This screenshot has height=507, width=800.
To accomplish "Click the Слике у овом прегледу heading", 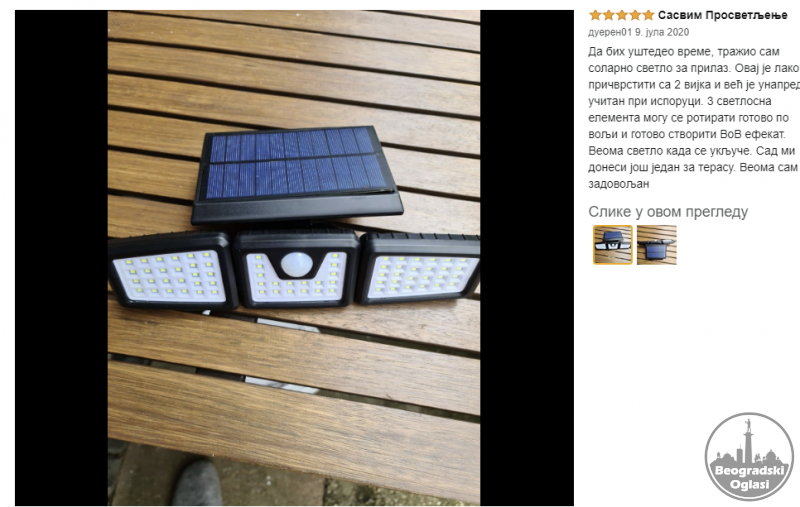I will 668,212.
